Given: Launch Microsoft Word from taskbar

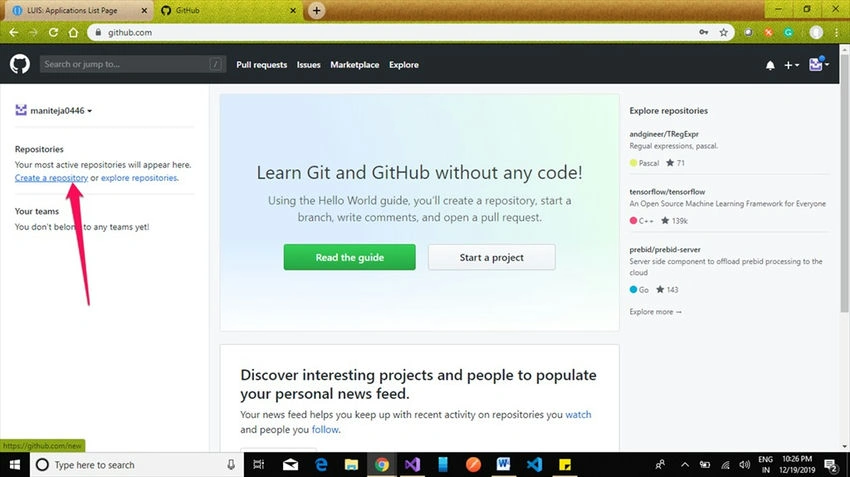Looking at the screenshot, I should 503,465.
